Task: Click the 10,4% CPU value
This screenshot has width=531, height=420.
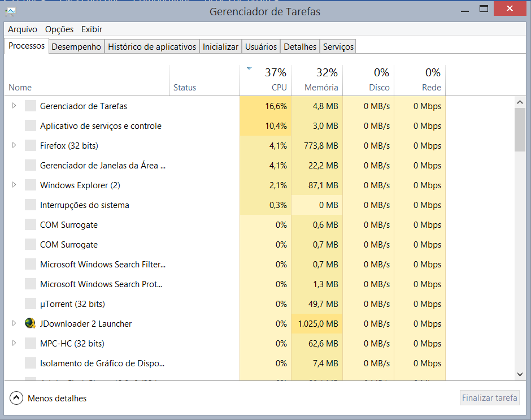Action: click(276, 125)
